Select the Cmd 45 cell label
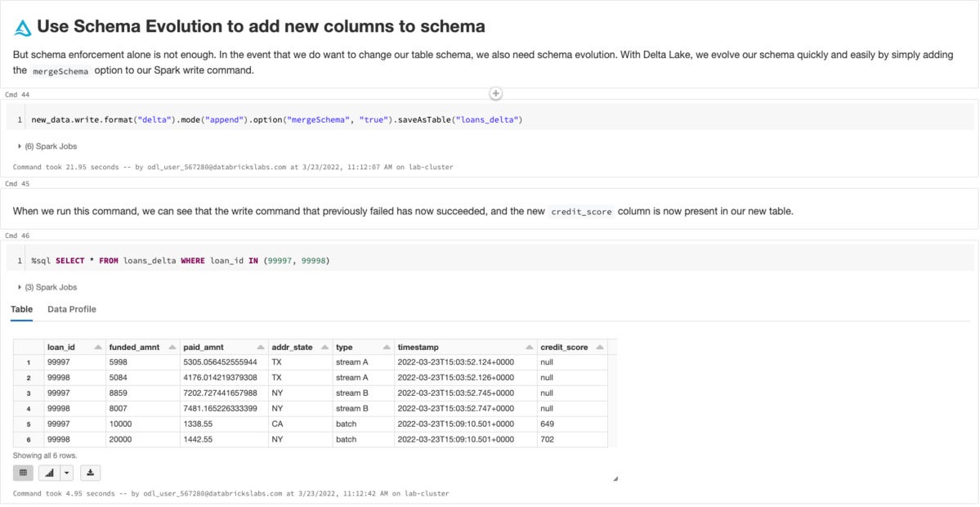 [x=17, y=184]
